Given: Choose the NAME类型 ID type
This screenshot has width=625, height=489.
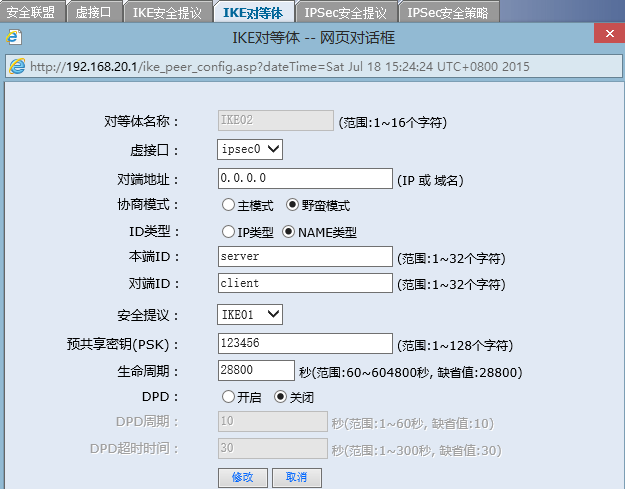Looking at the screenshot, I should 290,232.
